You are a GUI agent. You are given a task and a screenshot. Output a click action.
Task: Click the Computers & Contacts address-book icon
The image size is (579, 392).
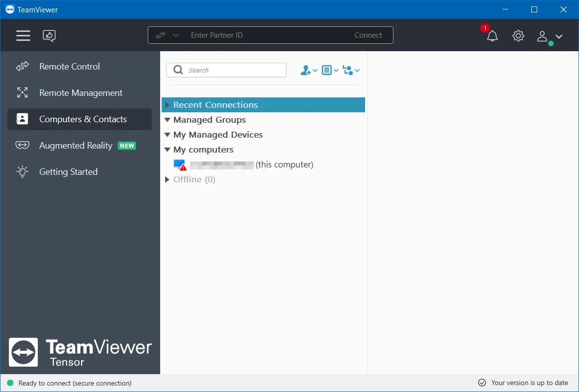(x=22, y=119)
